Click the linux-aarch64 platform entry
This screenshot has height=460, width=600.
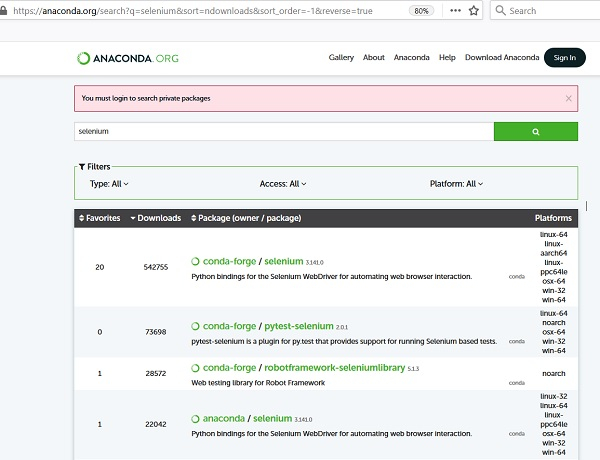(554, 248)
